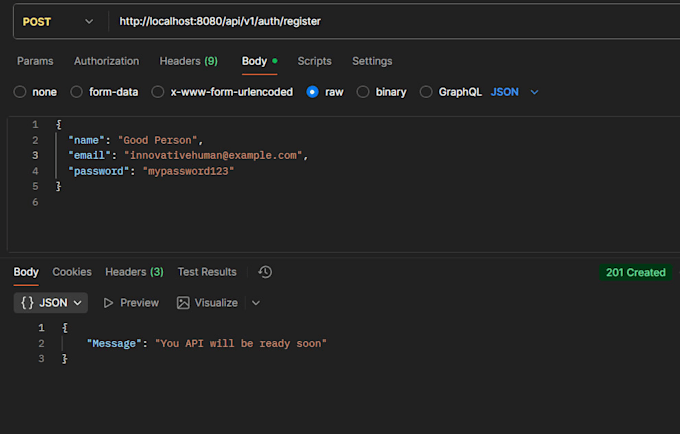Click the "name" key in request body

(86, 140)
